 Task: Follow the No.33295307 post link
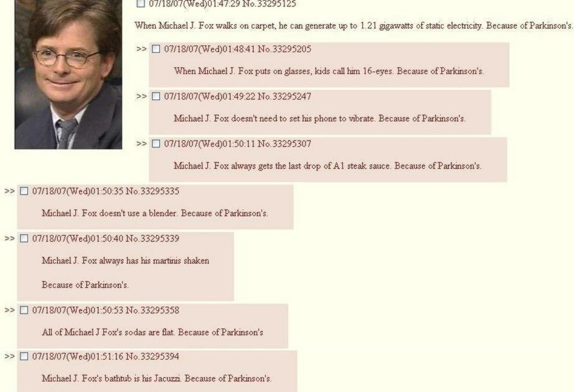[285, 144]
